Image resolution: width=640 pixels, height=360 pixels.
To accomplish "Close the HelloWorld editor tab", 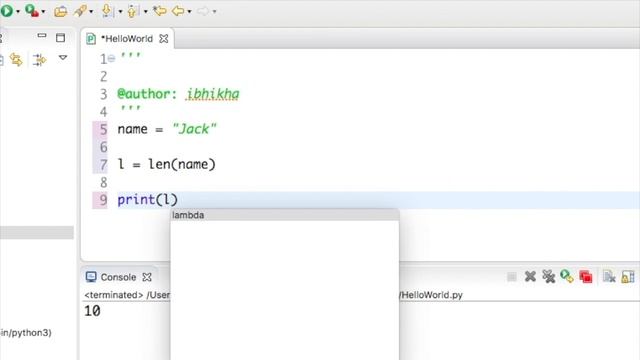I will pyautogui.click(x=164, y=39).
